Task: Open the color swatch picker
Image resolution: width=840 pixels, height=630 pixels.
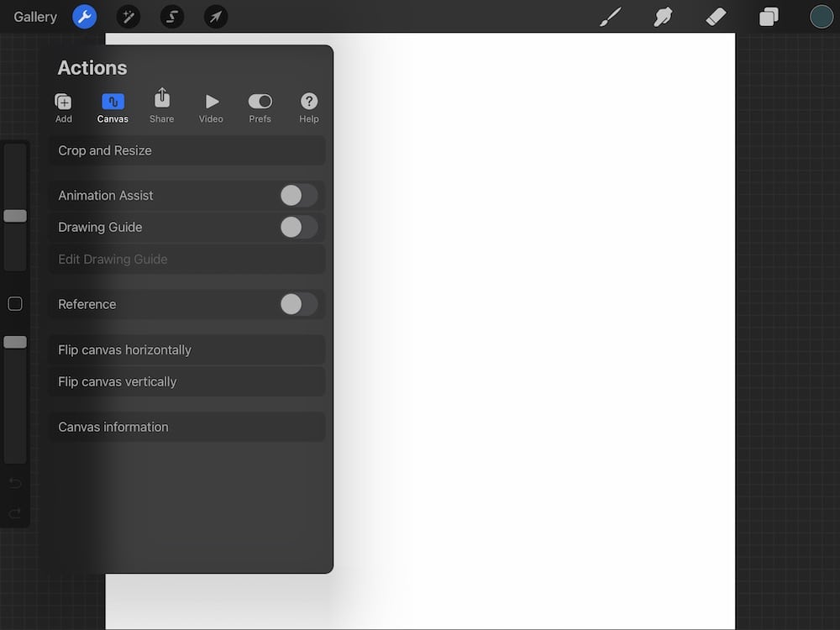Action: (822, 16)
